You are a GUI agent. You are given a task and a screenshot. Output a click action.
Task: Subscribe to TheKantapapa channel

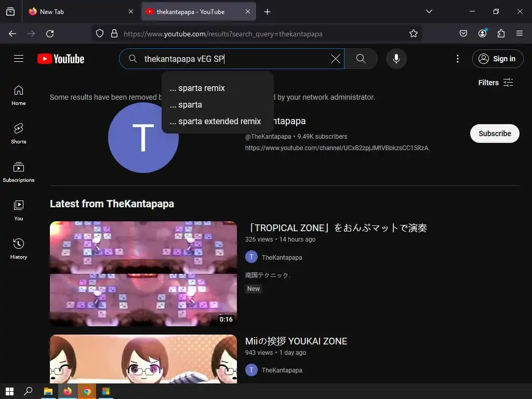pyautogui.click(x=495, y=134)
